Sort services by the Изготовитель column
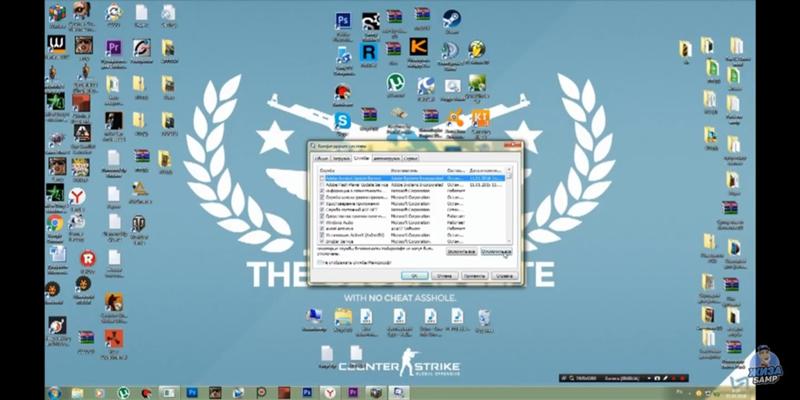The height and width of the screenshot is (400, 800). (x=417, y=170)
